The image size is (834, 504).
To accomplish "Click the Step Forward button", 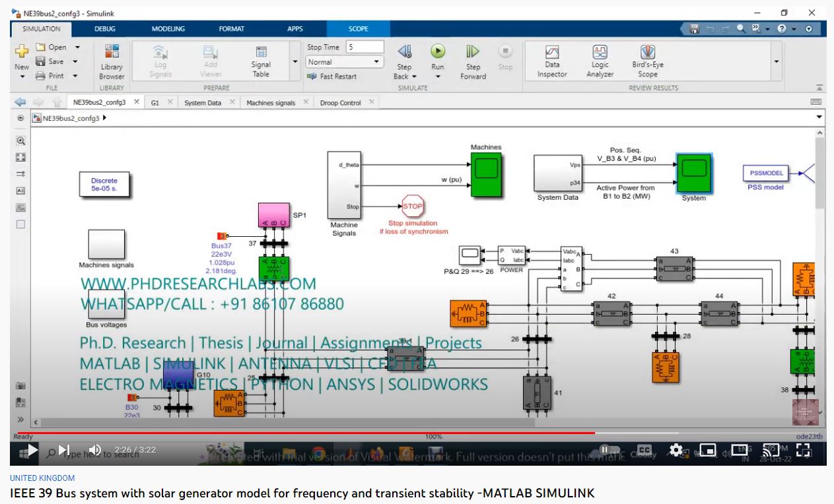I will point(473,61).
